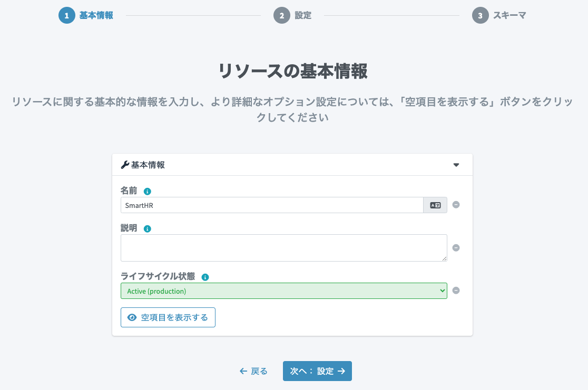Open the ライフサイクル状態 dropdown showing Active (production)
Image resolution: width=588 pixels, height=390 pixels.
tap(284, 291)
